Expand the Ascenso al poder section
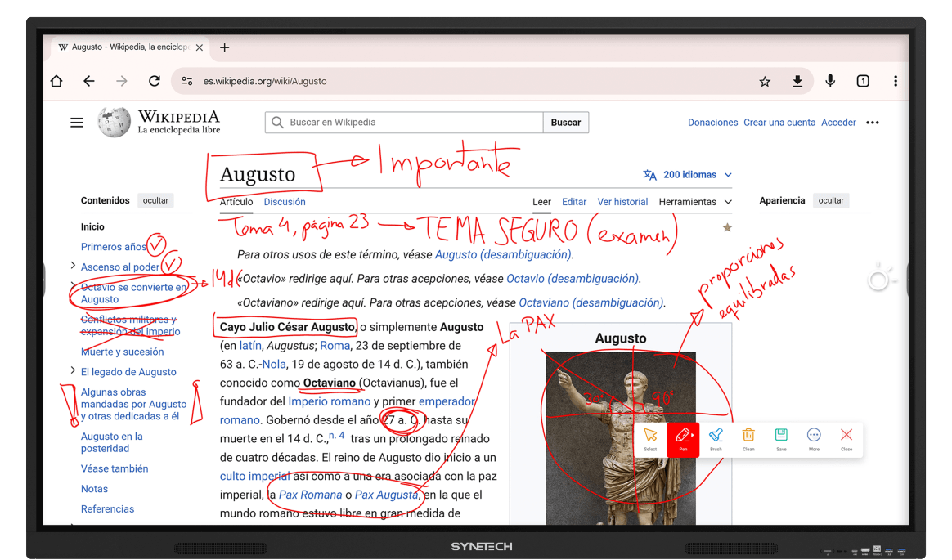This screenshot has width=952, height=560. tap(73, 265)
